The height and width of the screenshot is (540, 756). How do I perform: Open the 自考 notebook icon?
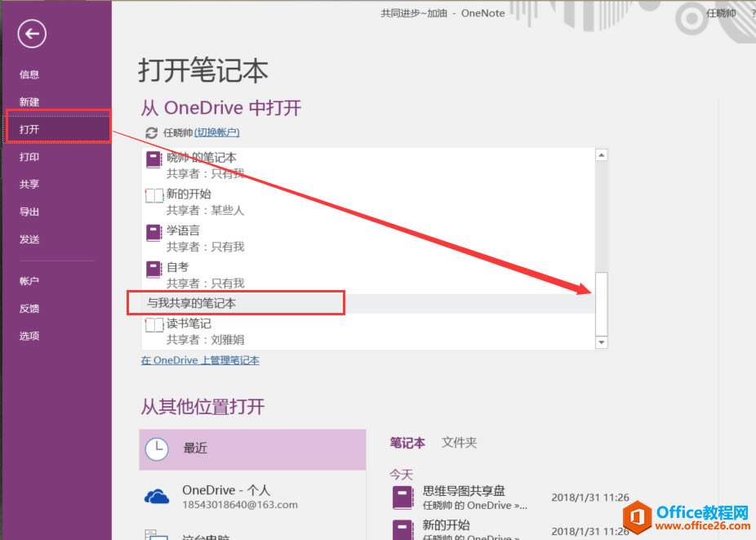(153, 270)
